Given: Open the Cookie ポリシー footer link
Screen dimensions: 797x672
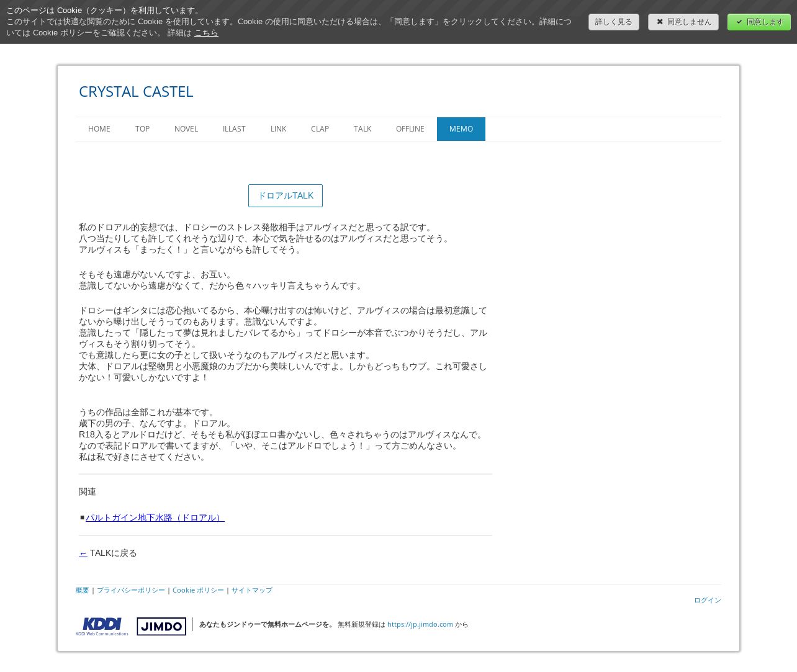Looking at the screenshot, I should coord(198,590).
